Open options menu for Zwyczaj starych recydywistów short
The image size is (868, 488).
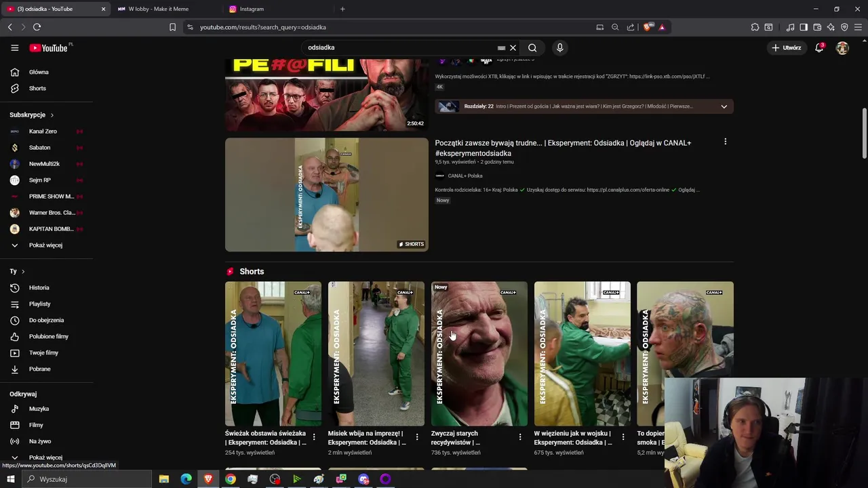click(520, 437)
